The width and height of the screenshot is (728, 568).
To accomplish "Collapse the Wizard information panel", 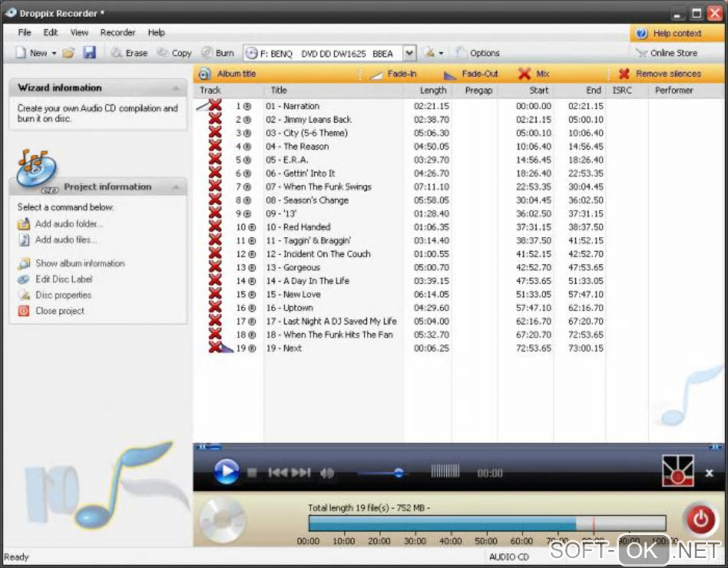I will [176, 88].
